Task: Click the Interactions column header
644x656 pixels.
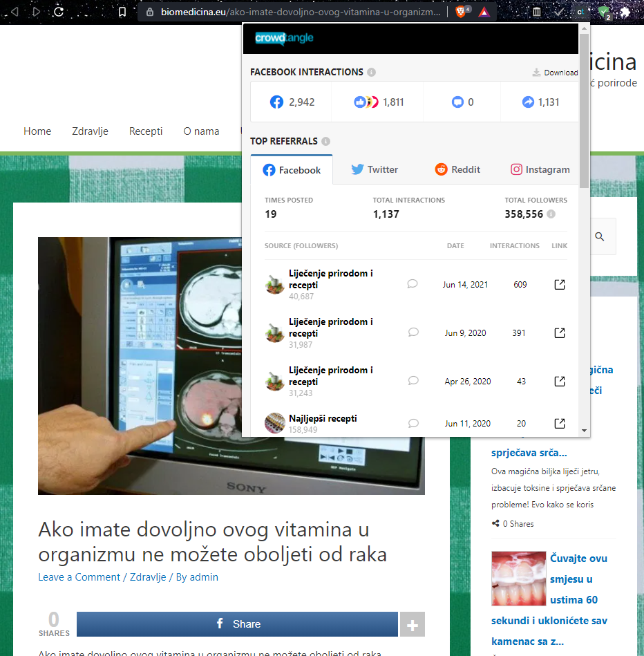Action: click(514, 246)
